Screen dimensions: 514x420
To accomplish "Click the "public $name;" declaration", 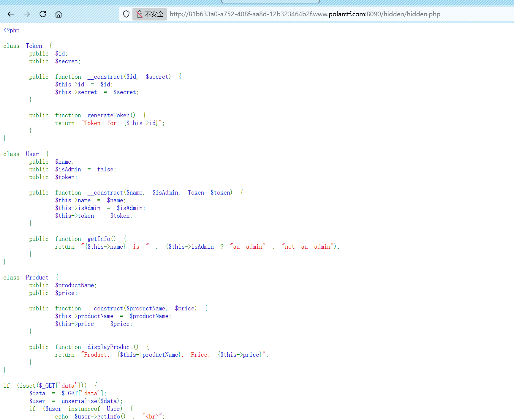I will pyautogui.click(x=51, y=162).
